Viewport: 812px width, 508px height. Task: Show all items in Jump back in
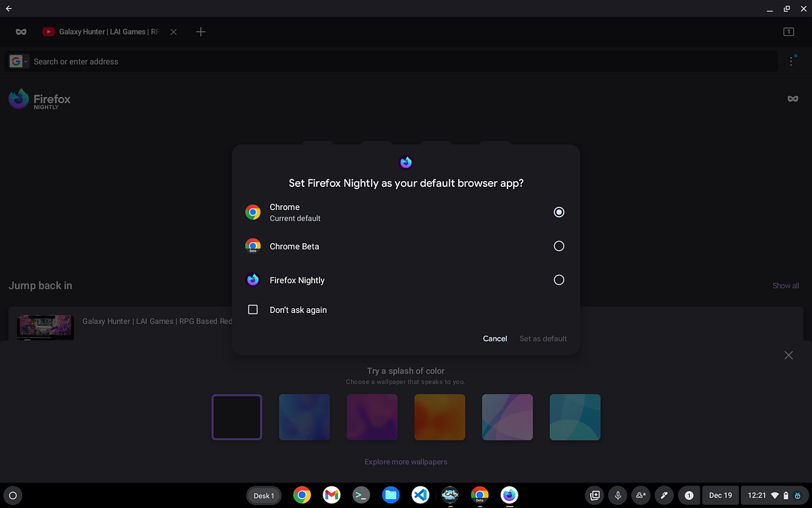pyautogui.click(x=786, y=285)
